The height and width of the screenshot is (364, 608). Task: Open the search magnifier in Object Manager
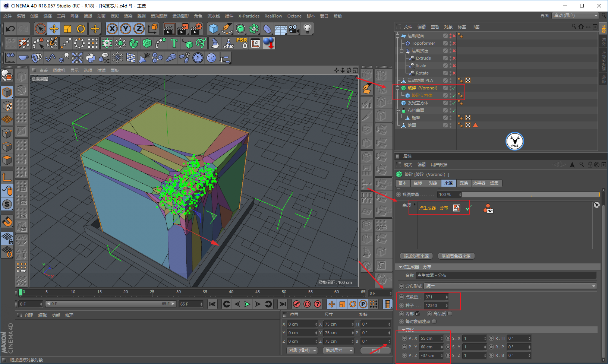click(x=574, y=26)
